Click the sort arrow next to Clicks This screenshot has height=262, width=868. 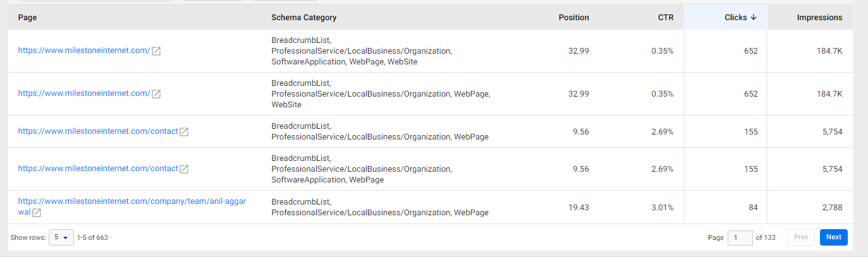pyautogui.click(x=754, y=18)
